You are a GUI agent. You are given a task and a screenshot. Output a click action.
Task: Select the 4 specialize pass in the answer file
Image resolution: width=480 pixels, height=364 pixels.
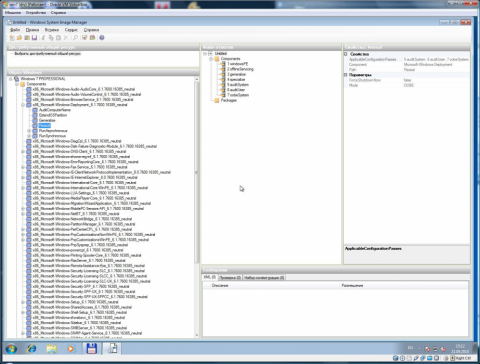[236, 79]
